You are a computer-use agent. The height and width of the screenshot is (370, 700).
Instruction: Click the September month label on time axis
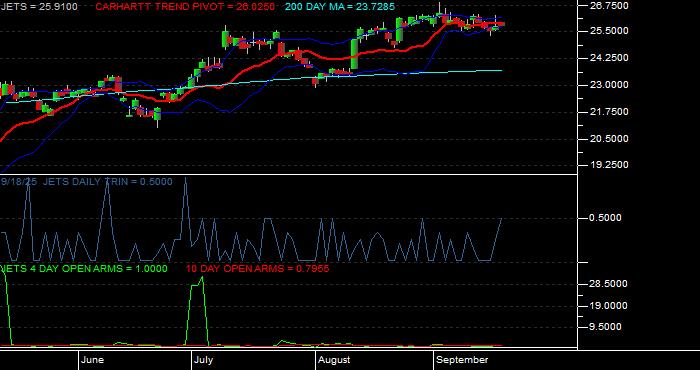pyautogui.click(x=462, y=360)
